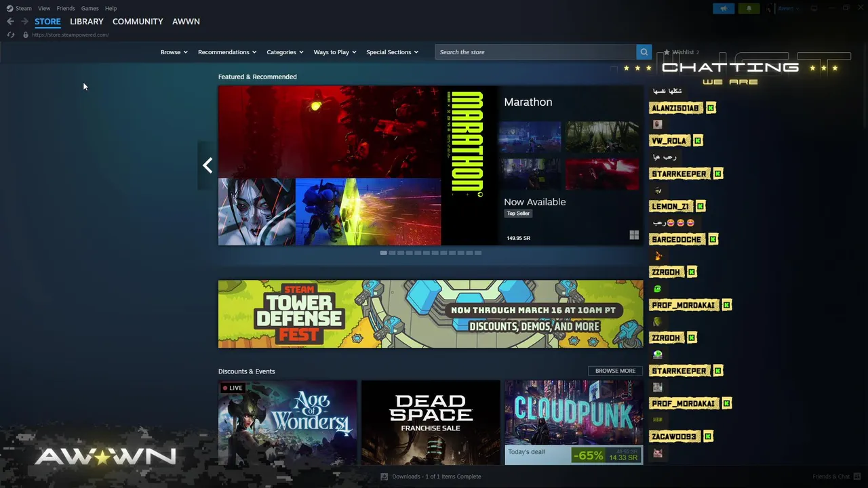Click the 149.95 SR price on Marathon

[x=519, y=238]
